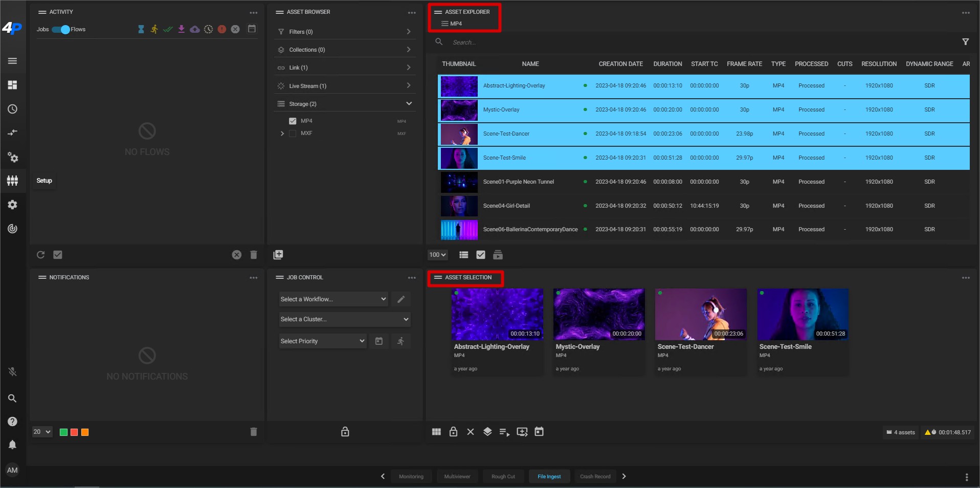Click the Activity panel trash icon
The width and height of the screenshot is (980, 488).
coord(253,255)
